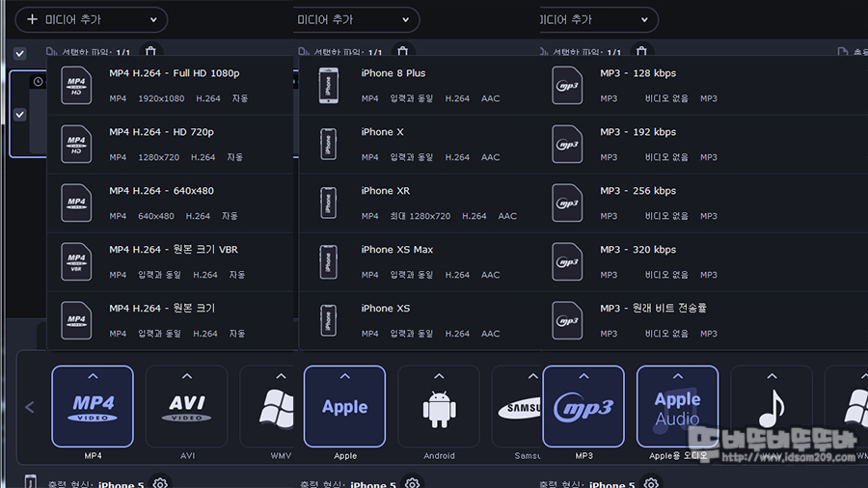Image resolution: width=868 pixels, height=488 pixels.
Task: Select the Apple Audio format tile
Action: click(x=678, y=406)
